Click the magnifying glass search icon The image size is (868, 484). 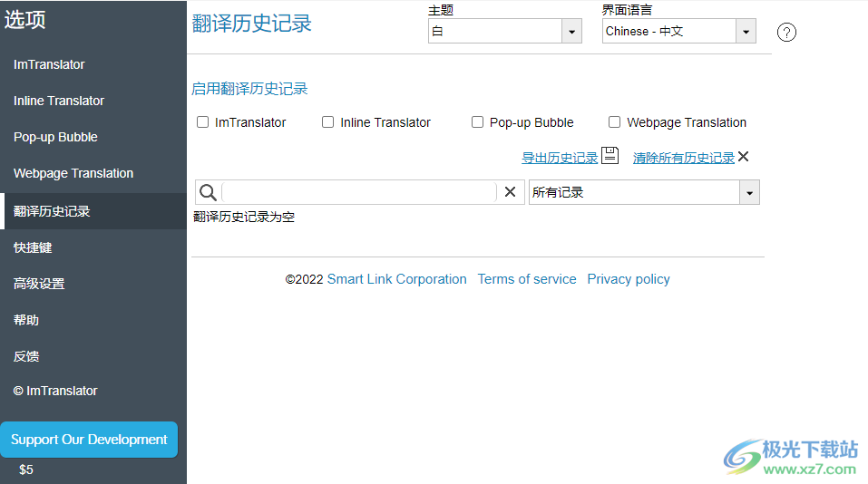(208, 192)
